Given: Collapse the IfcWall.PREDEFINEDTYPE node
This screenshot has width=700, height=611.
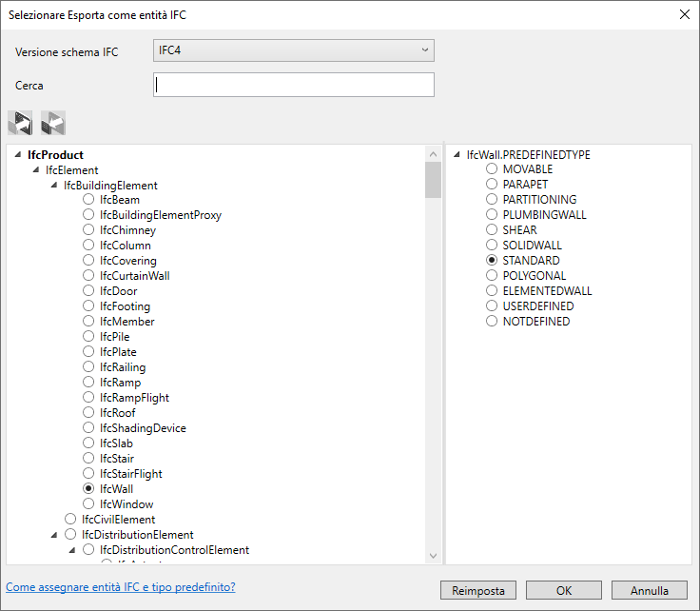Looking at the screenshot, I should pyautogui.click(x=457, y=154).
